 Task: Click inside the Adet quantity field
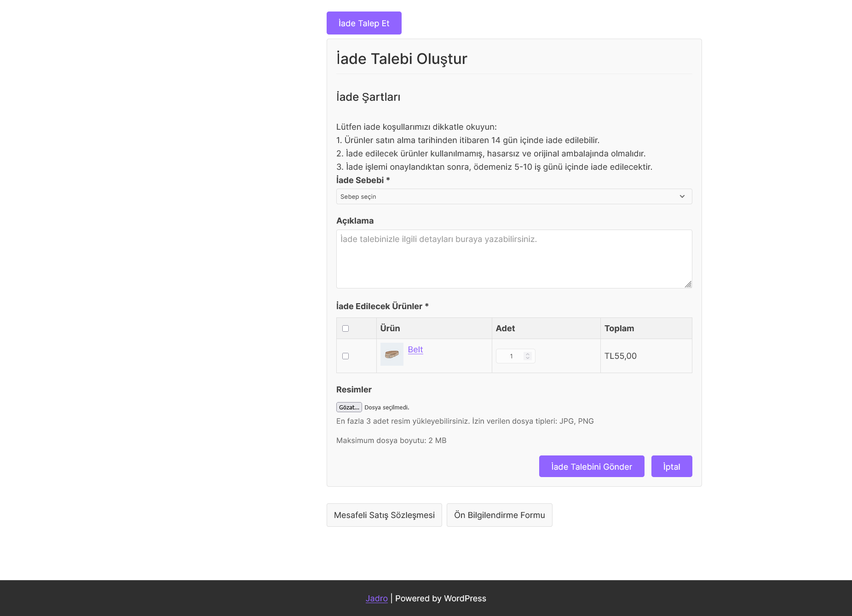point(511,356)
